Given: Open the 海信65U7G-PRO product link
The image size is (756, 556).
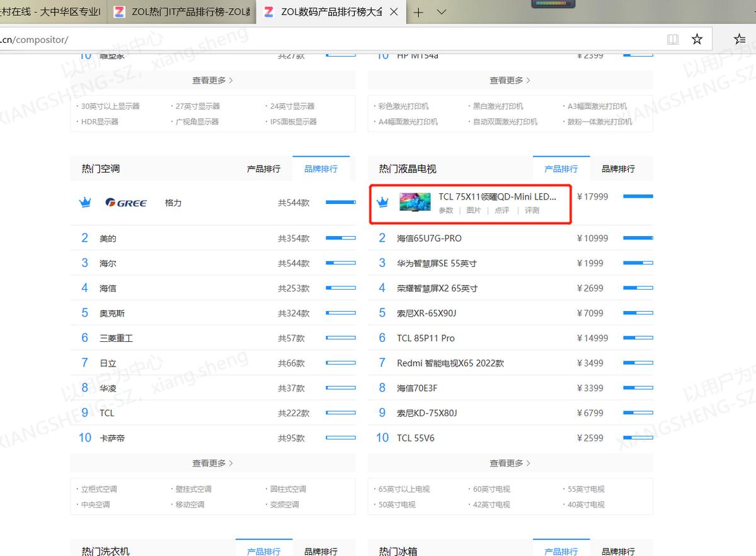Looking at the screenshot, I should point(429,238).
